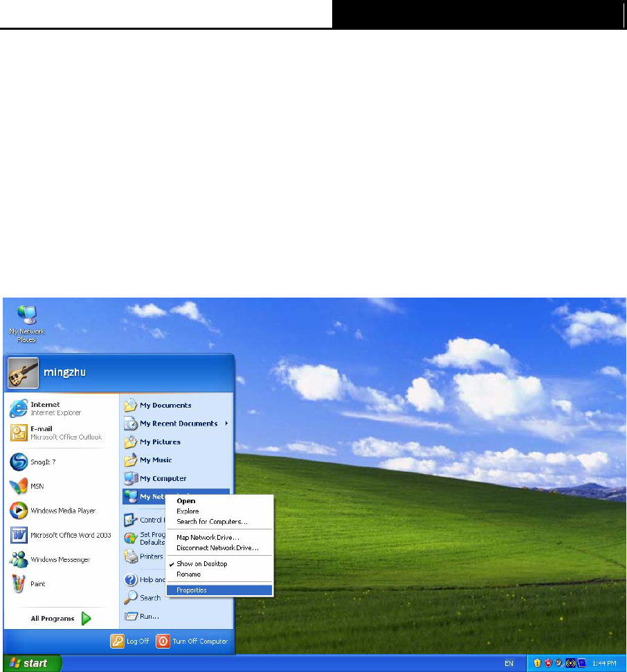The height and width of the screenshot is (672, 627).
Task: Click the start button
Action: click(32, 664)
